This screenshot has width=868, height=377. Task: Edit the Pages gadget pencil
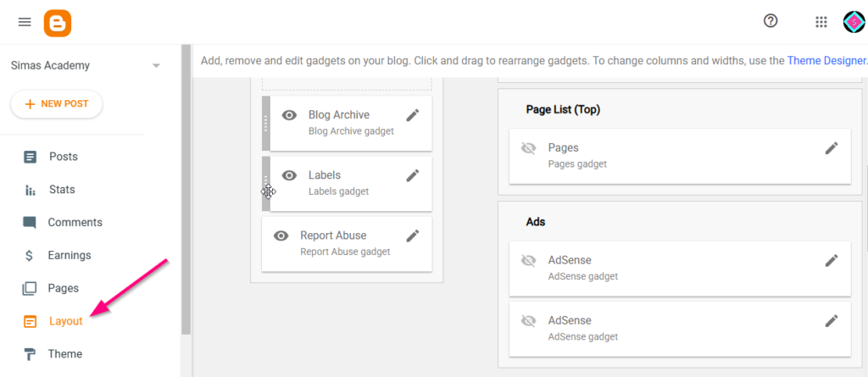(x=832, y=147)
